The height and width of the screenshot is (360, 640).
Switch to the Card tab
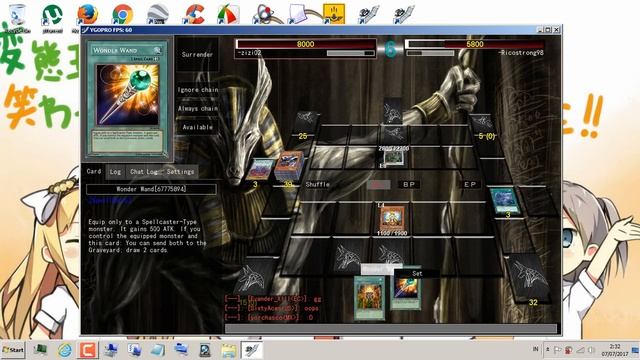pos(94,171)
